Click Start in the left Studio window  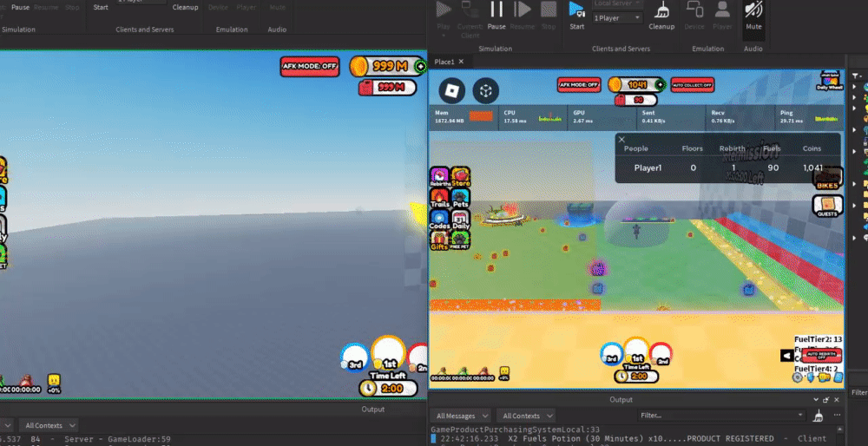[101, 8]
